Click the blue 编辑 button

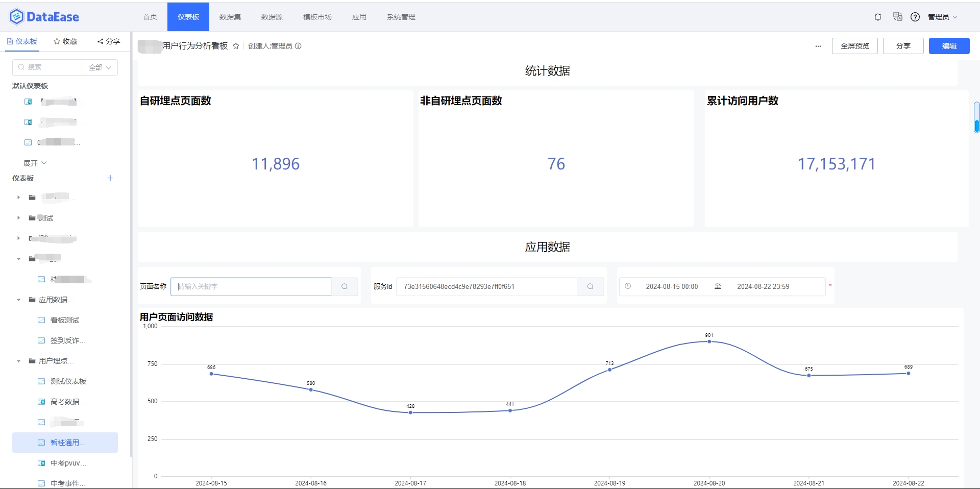(x=949, y=46)
